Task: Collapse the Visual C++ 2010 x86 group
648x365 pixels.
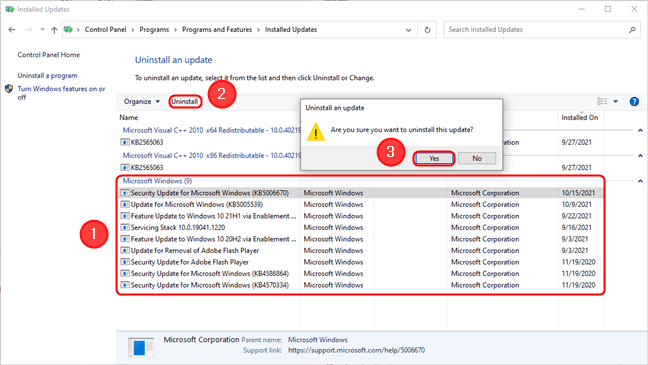Action: (640, 155)
